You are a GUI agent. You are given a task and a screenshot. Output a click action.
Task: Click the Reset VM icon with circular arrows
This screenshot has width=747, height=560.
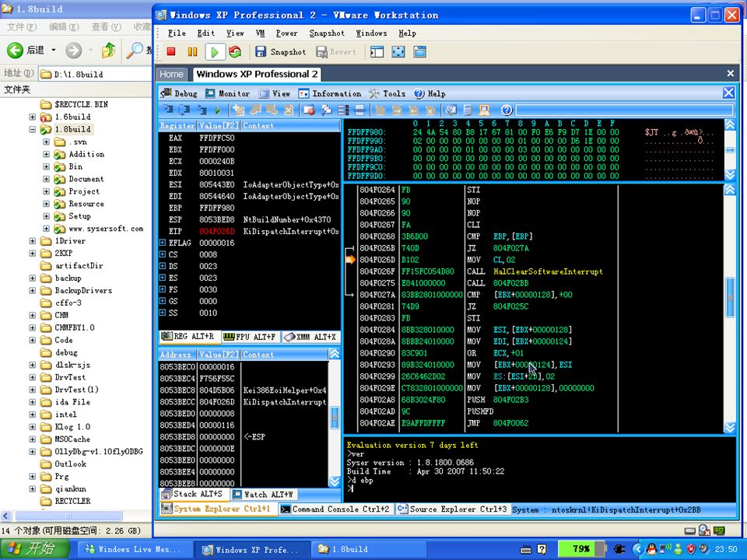(235, 51)
